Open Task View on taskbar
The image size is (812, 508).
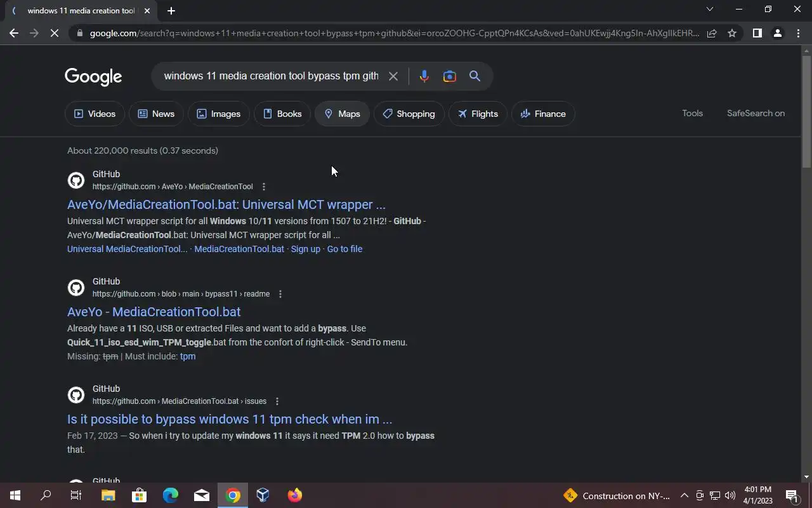coord(76,495)
